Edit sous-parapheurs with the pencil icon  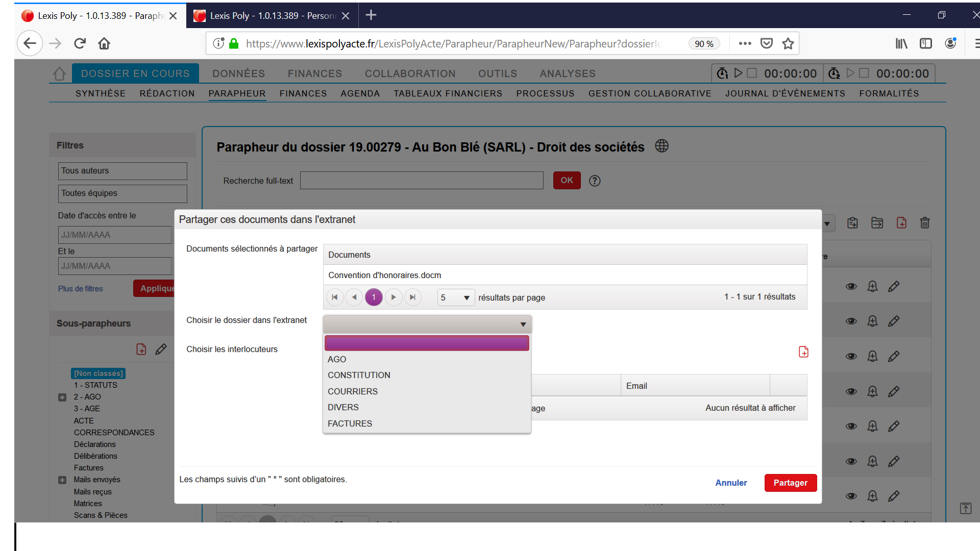click(161, 349)
